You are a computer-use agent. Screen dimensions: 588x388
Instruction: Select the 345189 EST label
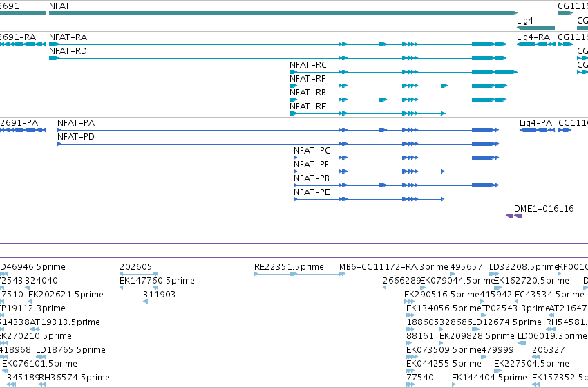click(x=23, y=378)
